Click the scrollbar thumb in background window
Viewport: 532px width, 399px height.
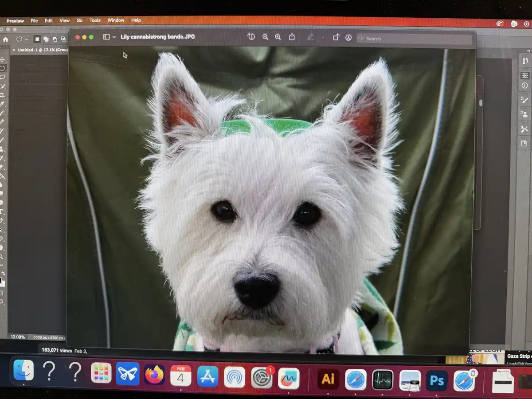pyautogui.click(x=480, y=103)
